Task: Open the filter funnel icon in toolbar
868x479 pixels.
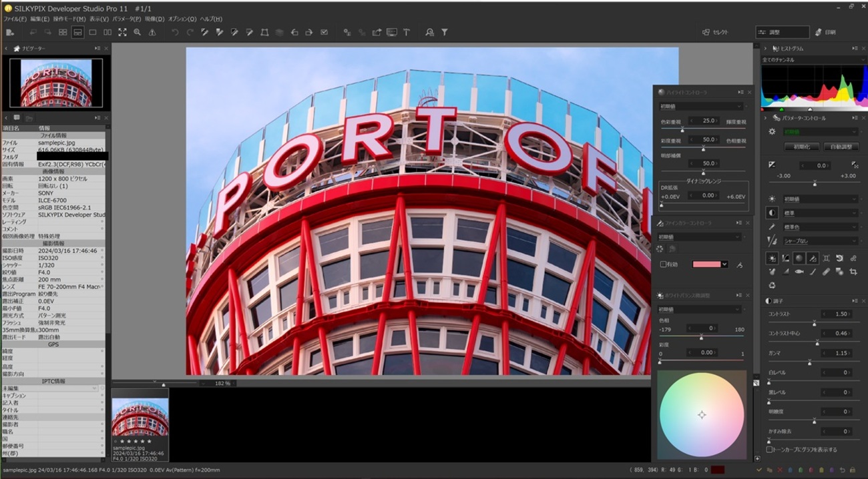Action: [445, 32]
